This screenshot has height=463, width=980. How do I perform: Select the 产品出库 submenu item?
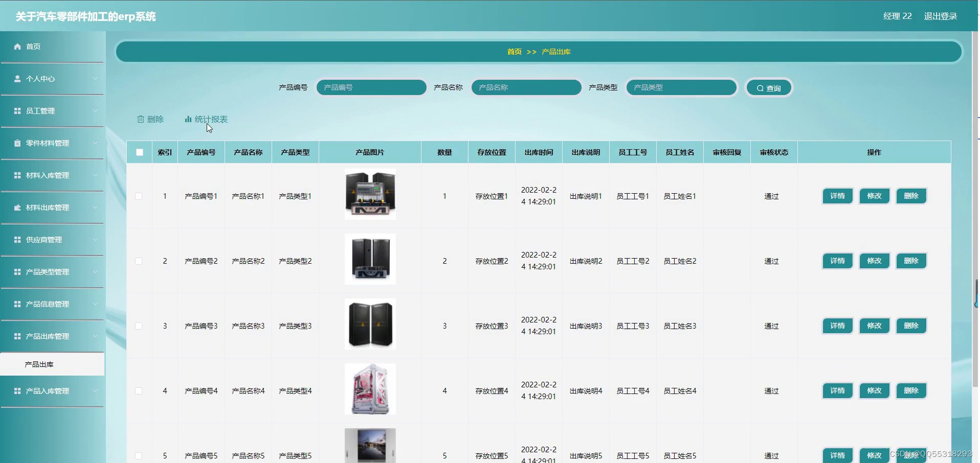tap(52, 364)
